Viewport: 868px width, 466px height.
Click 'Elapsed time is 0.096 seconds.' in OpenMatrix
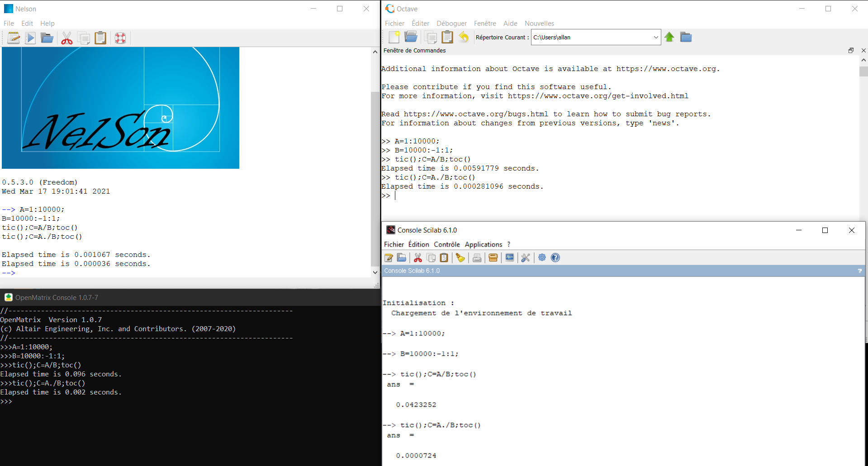tap(61, 374)
